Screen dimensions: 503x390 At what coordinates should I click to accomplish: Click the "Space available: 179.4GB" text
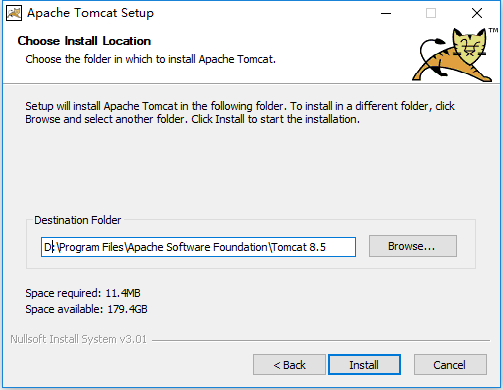click(x=86, y=309)
